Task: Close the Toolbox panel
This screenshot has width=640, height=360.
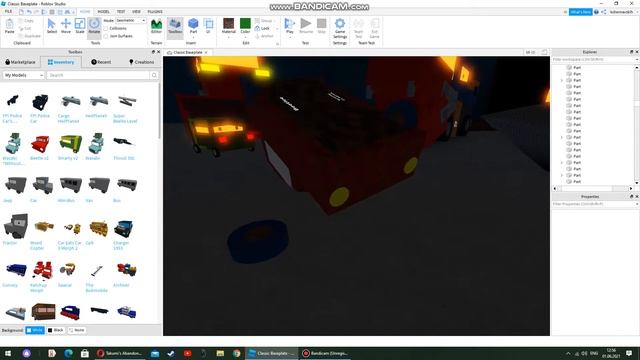Action: 158,52
